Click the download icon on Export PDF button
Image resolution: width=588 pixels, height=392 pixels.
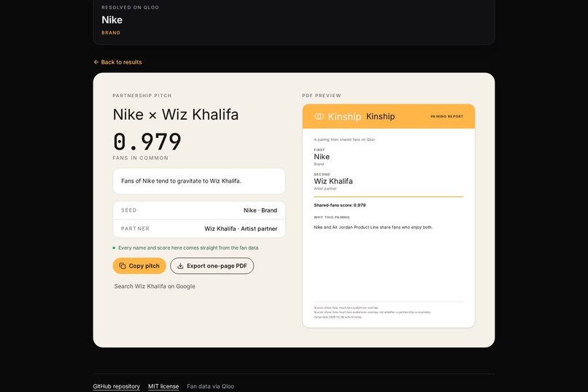(180, 266)
